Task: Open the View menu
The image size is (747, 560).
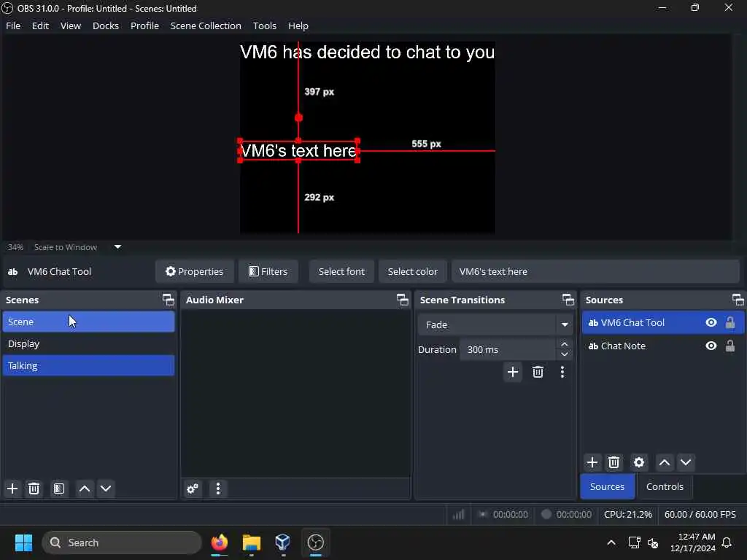Action: [x=71, y=26]
